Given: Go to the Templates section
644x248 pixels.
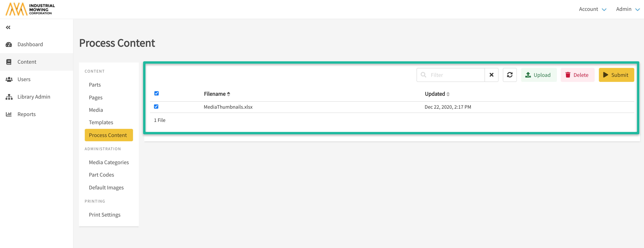Looking at the screenshot, I should 101,122.
